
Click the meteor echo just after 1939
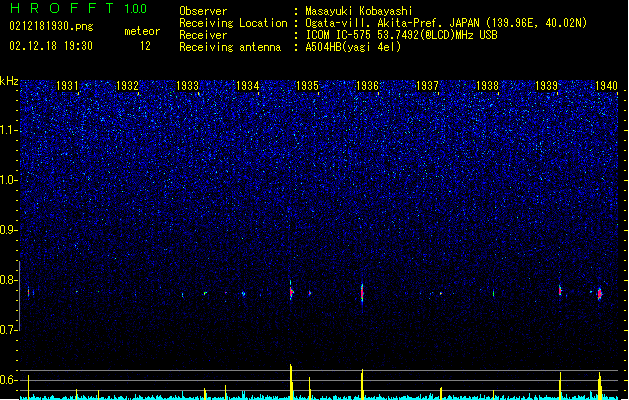click(560, 290)
